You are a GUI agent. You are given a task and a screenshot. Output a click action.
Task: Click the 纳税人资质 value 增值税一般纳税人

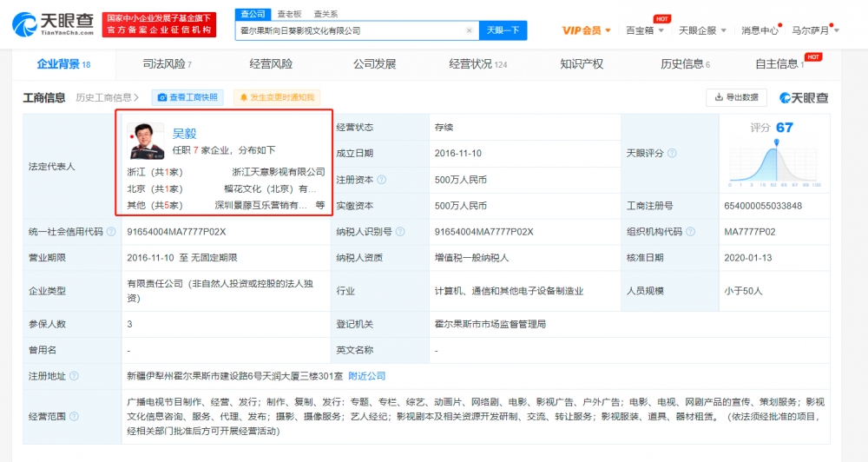tap(471, 258)
